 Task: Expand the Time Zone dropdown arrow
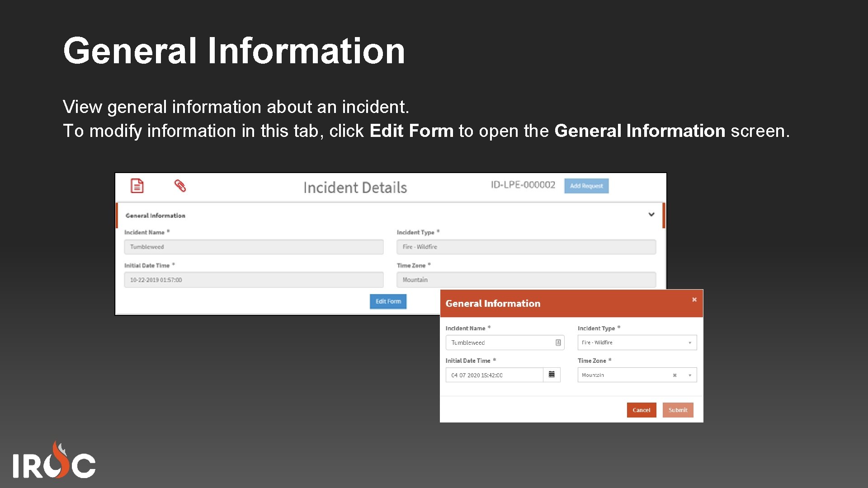[x=690, y=375]
